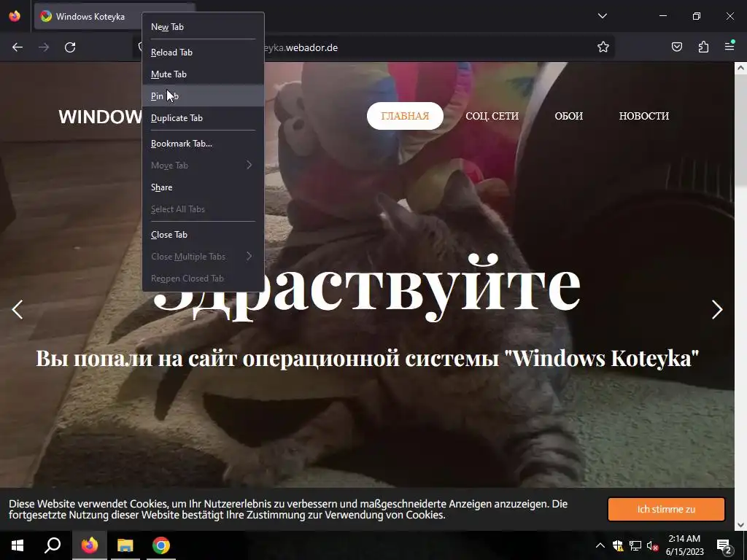Open the СОЦ. СЕТИ navigation link

[492, 116]
